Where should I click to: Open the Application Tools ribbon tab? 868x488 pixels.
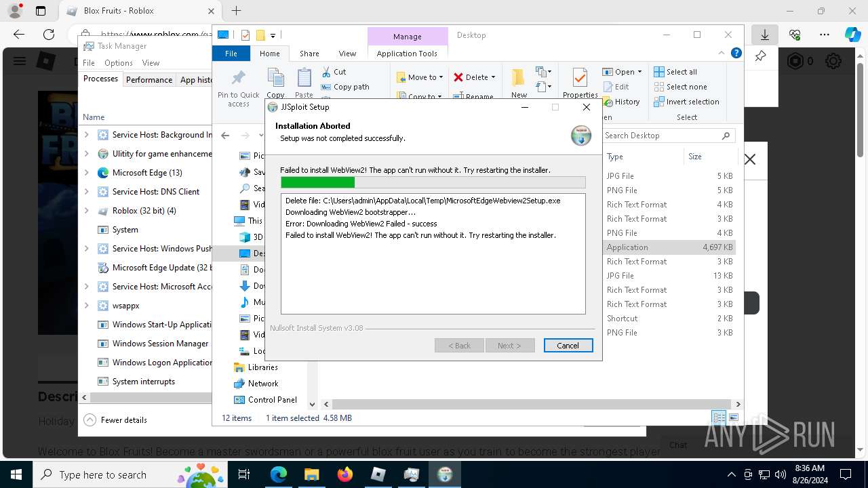coord(407,54)
